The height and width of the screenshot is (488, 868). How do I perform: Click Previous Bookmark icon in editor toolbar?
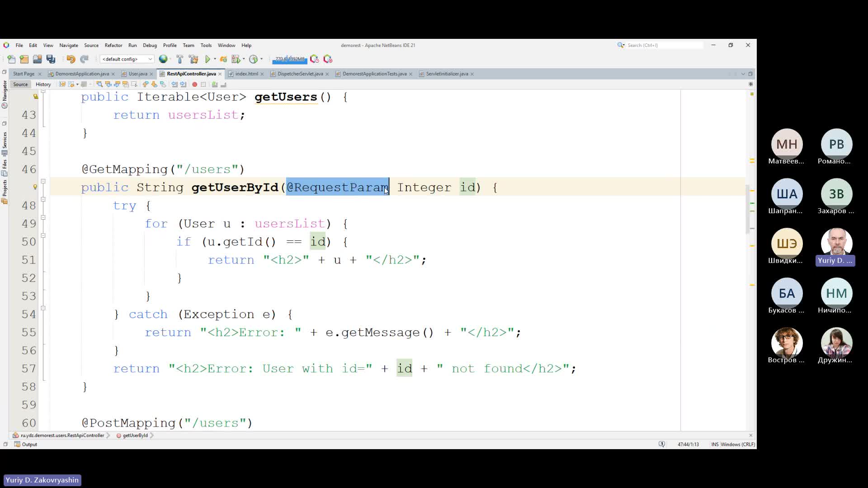tap(146, 84)
